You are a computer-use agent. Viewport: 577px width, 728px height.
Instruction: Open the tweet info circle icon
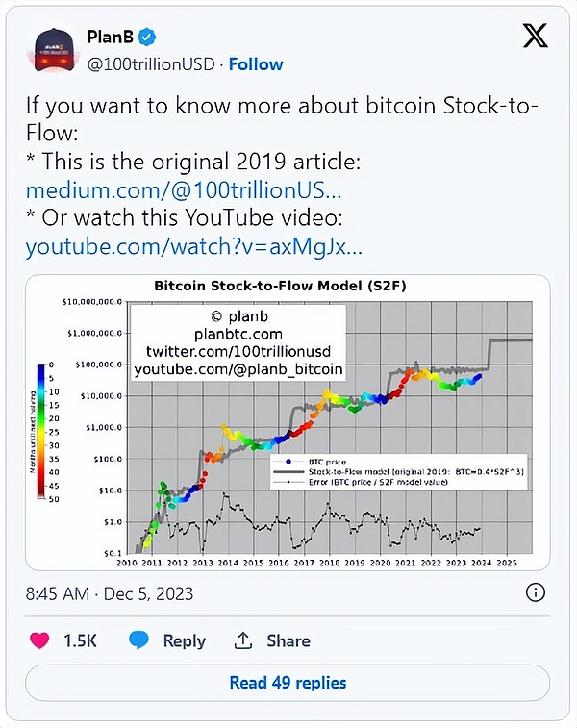click(538, 592)
